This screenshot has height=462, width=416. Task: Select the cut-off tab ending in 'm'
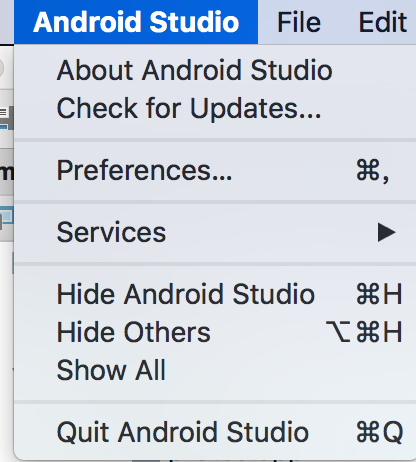pyautogui.click(x=7, y=172)
